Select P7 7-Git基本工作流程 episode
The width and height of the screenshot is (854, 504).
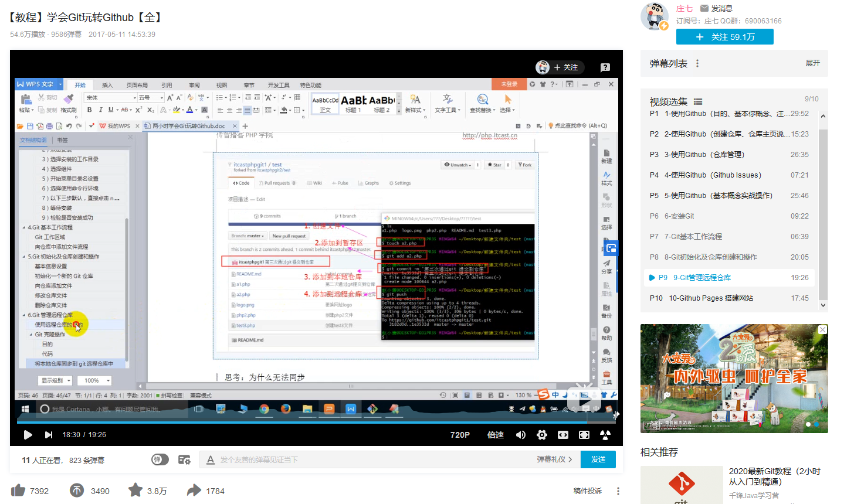(730, 237)
